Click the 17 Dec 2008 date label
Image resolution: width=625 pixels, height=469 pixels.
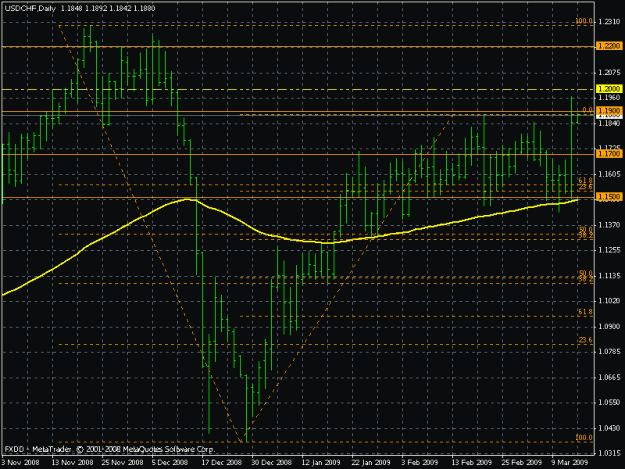(x=221, y=463)
